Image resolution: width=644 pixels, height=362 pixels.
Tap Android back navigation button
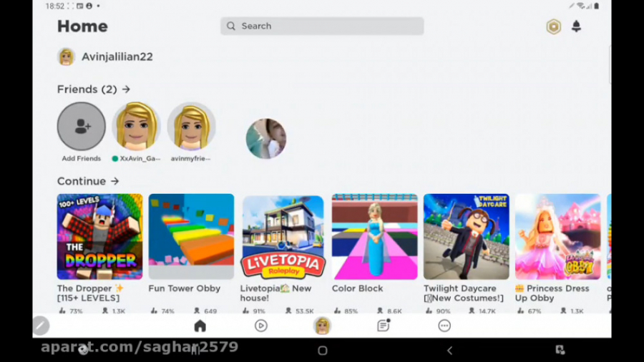(450, 351)
